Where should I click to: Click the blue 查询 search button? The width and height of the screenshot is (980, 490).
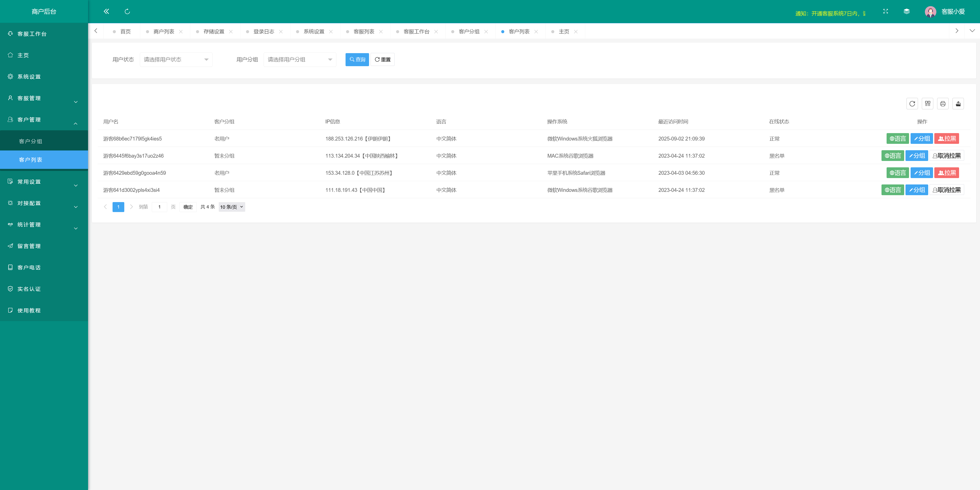[x=357, y=59]
